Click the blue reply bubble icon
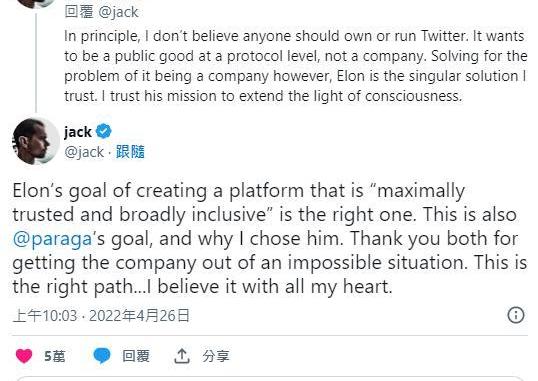This screenshot has width=538, height=381. point(102,356)
